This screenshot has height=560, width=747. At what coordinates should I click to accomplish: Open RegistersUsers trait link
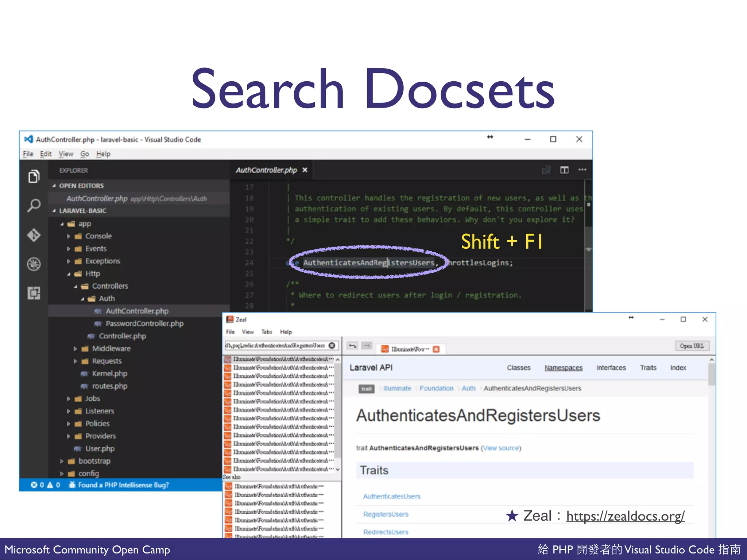coord(386,514)
